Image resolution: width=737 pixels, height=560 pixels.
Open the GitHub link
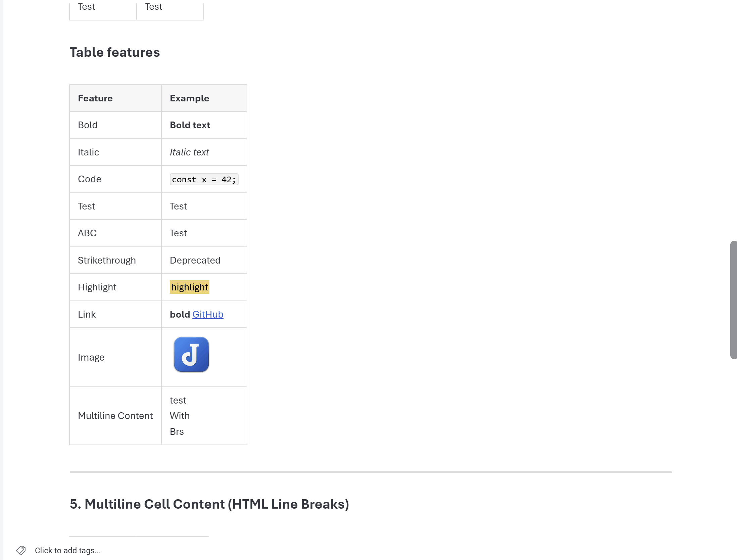[x=208, y=314]
